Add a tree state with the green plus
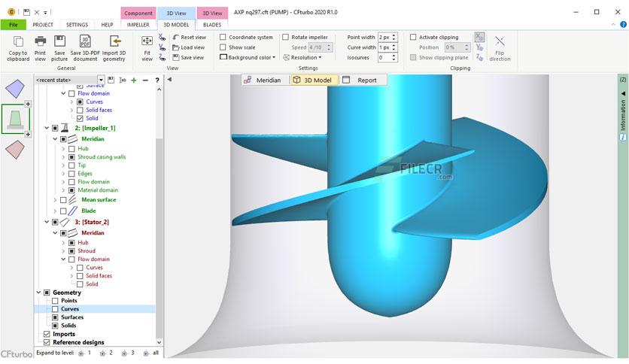Image resolution: width=629 pixels, height=364 pixels. 134,80
